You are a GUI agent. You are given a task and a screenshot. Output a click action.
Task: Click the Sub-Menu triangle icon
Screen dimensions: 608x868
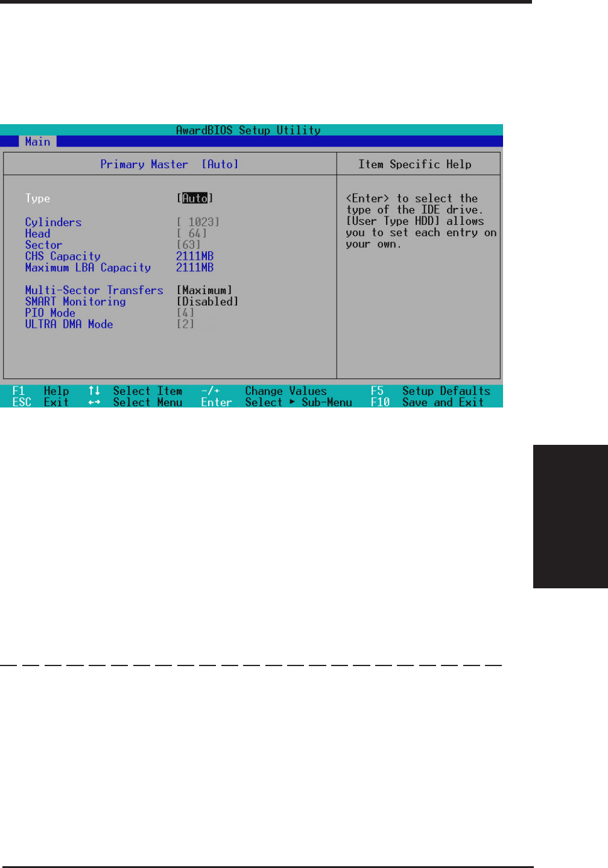[x=293, y=402]
